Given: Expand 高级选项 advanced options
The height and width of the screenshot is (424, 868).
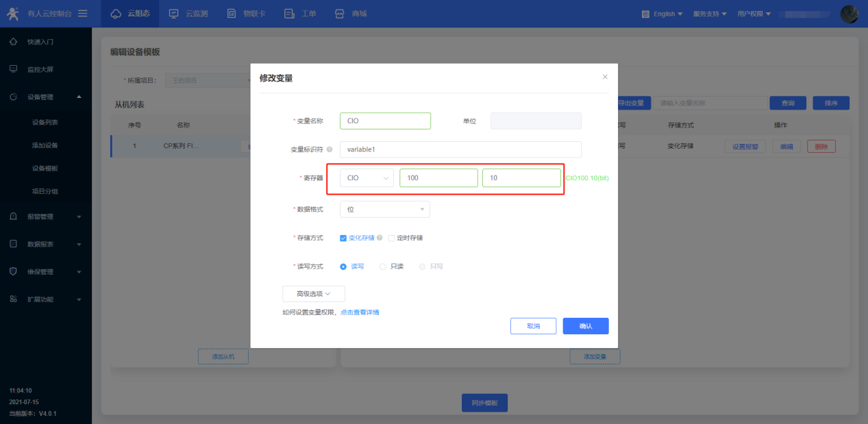Looking at the screenshot, I should tap(313, 294).
